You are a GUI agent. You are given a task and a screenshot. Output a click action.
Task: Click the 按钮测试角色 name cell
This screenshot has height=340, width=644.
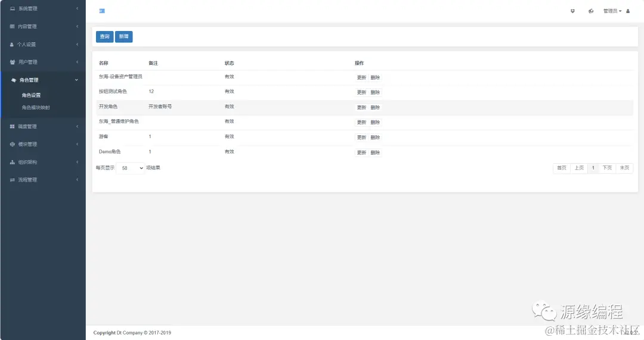pos(113,92)
